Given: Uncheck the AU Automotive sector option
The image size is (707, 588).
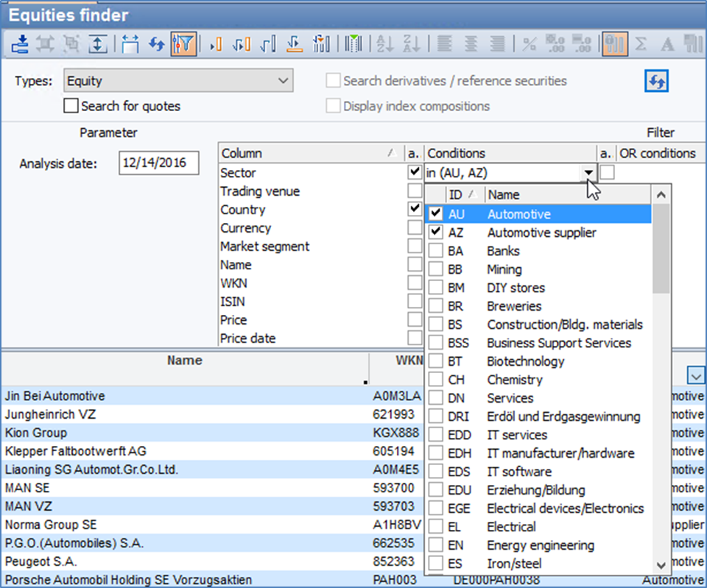Looking at the screenshot, I should click(436, 214).
